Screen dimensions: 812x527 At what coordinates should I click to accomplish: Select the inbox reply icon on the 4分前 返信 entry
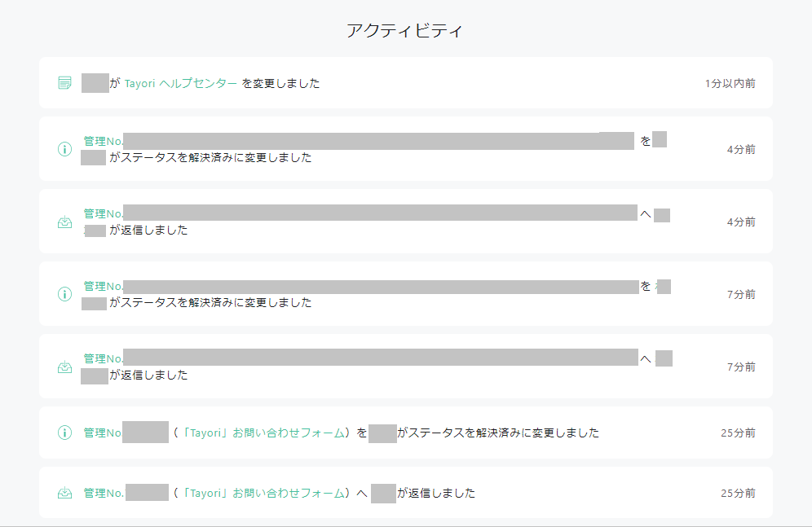coord(65,221)
